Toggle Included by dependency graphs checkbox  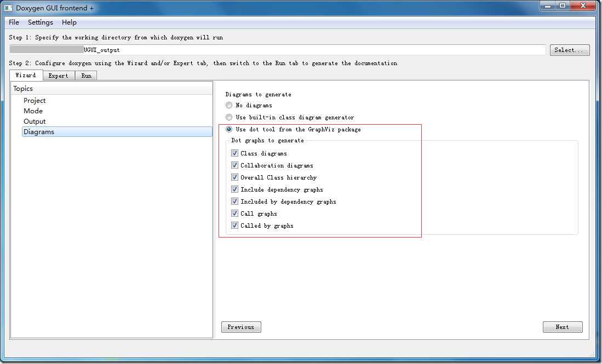(234, 201)
